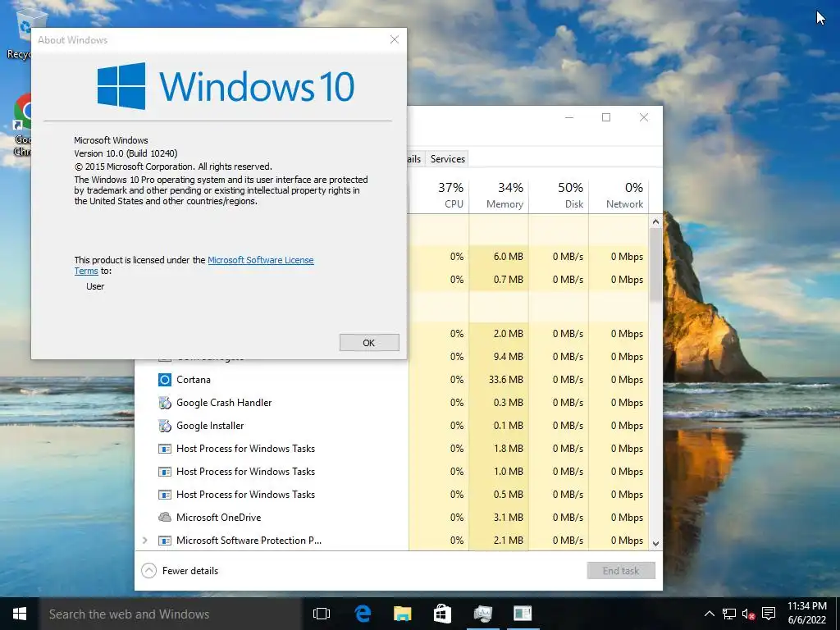The height and width of the screenshot is (630, 840).
Task: Sort processes by Memory column
Action: coord(499,195)
